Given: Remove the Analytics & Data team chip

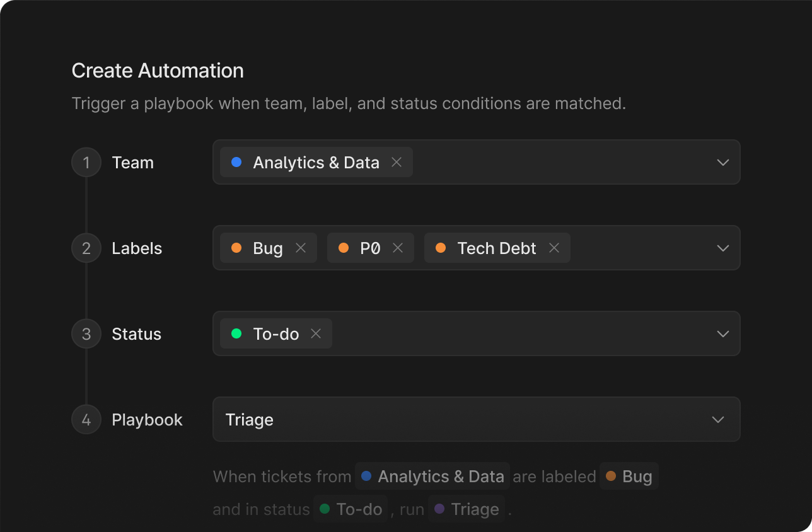Looking at the screenshot, I should pos(397,162).
